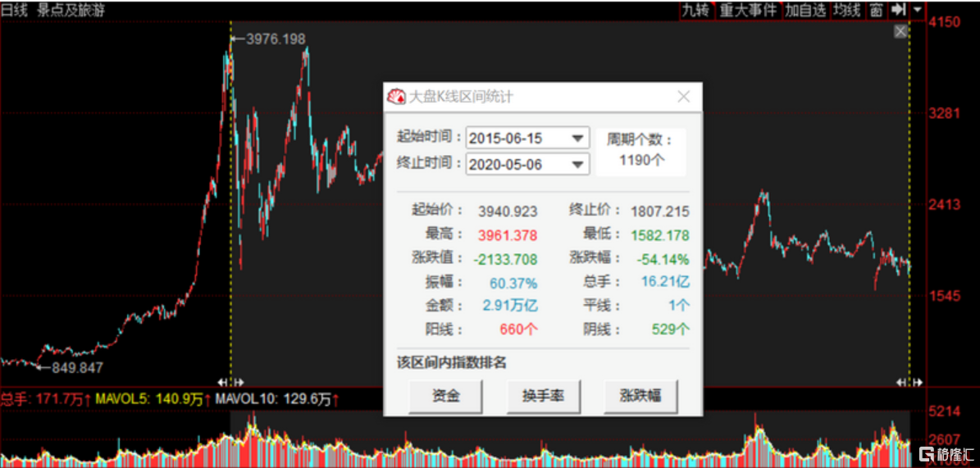Click the right range handle arrows below the chart
This screenshot has width=980, height=468.
point(909,382)
